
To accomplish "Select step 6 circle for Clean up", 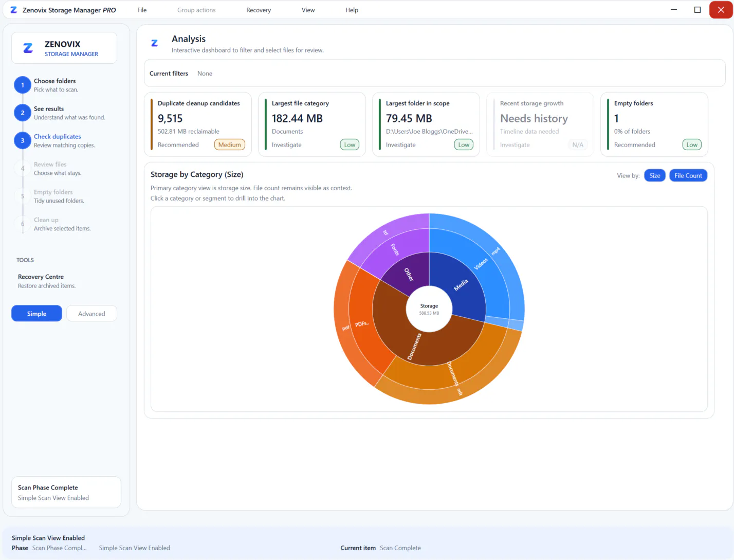I will pyautogui.click(x=23, y=224).
